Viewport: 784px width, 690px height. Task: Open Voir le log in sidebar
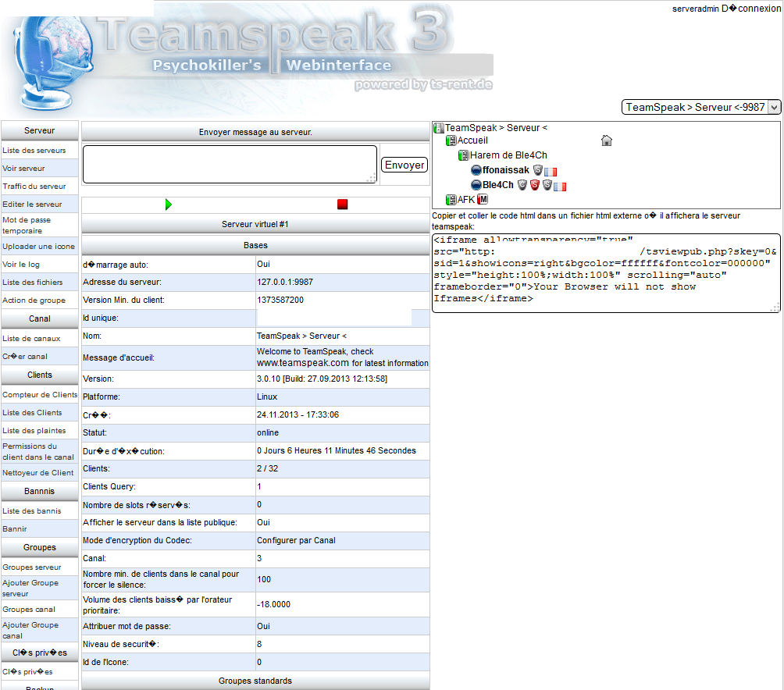pos(21,265)
